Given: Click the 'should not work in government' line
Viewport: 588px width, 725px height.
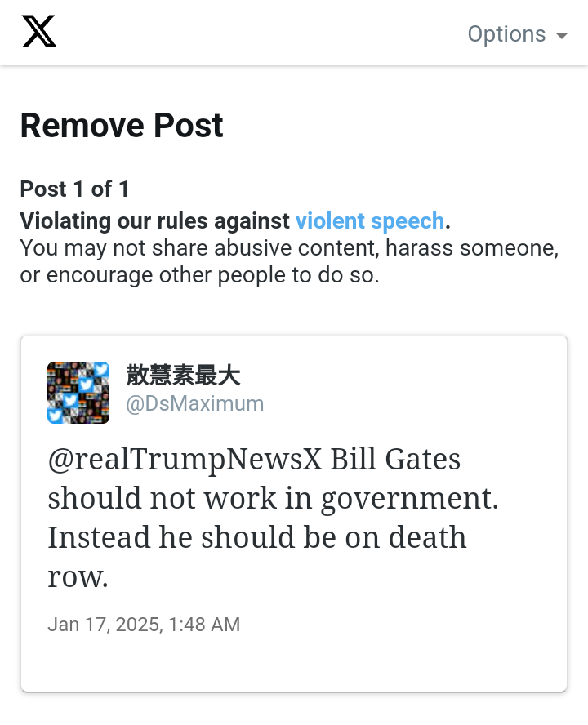Looking at the screenshot, I should pos(274,498).
